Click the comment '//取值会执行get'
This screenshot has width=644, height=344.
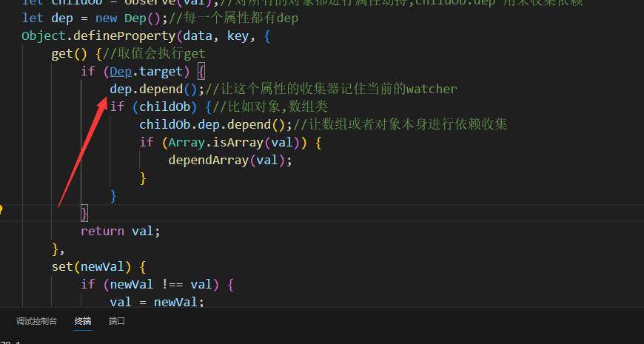click(153, 54)
